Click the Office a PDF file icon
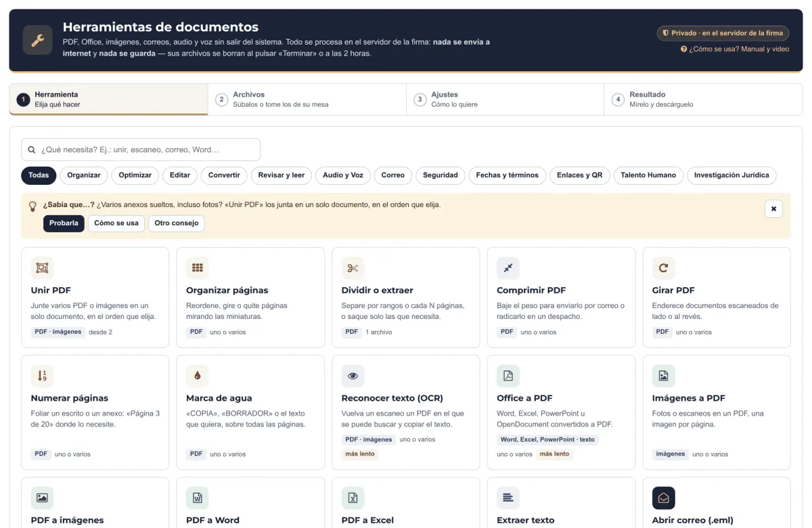This screenshot has width=812, height=528. [507, 376]
